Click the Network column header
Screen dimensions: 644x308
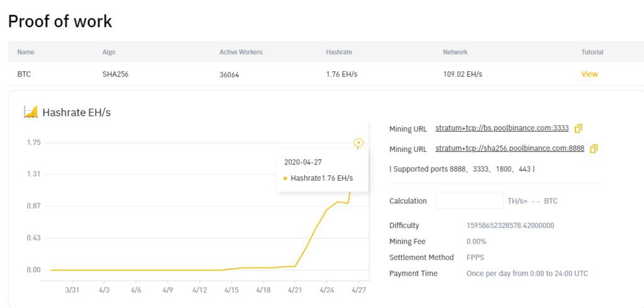click(455, 52)
